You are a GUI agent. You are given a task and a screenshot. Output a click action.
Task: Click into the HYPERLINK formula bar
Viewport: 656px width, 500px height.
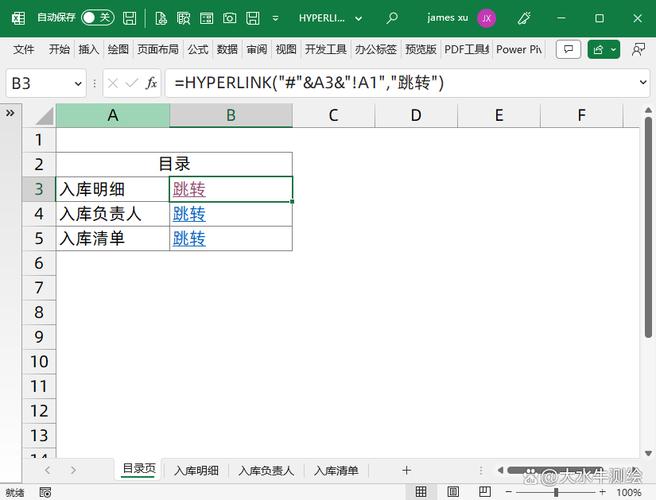pyautogui.click(x=402, y=83)
